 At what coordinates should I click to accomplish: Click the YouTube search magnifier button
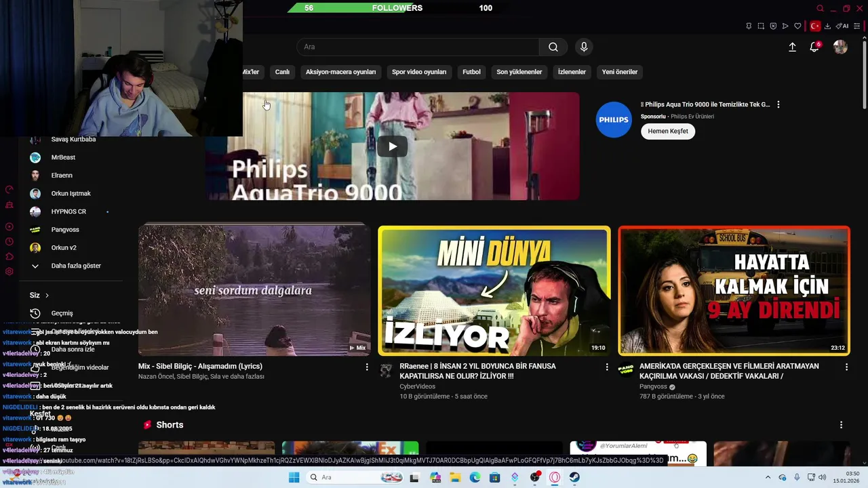pos(553,47)
